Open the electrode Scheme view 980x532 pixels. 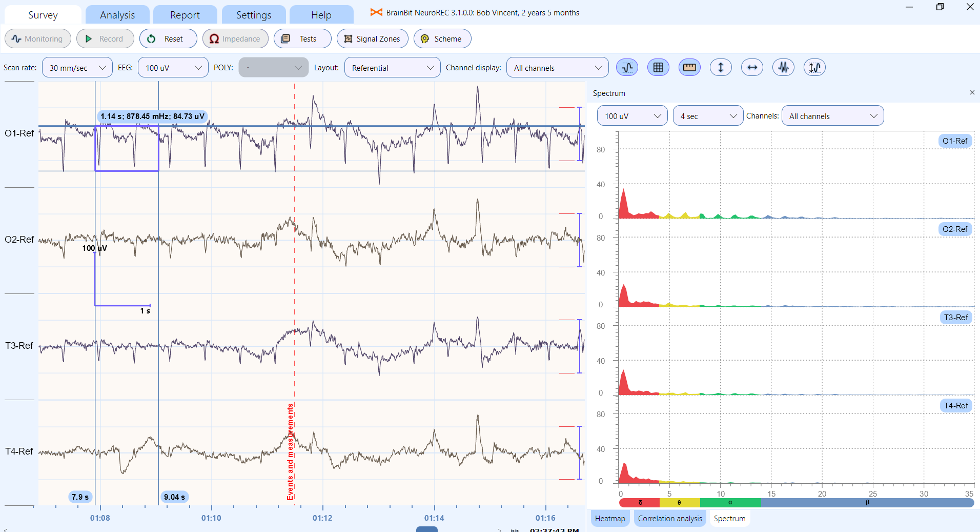pos(442,38)
